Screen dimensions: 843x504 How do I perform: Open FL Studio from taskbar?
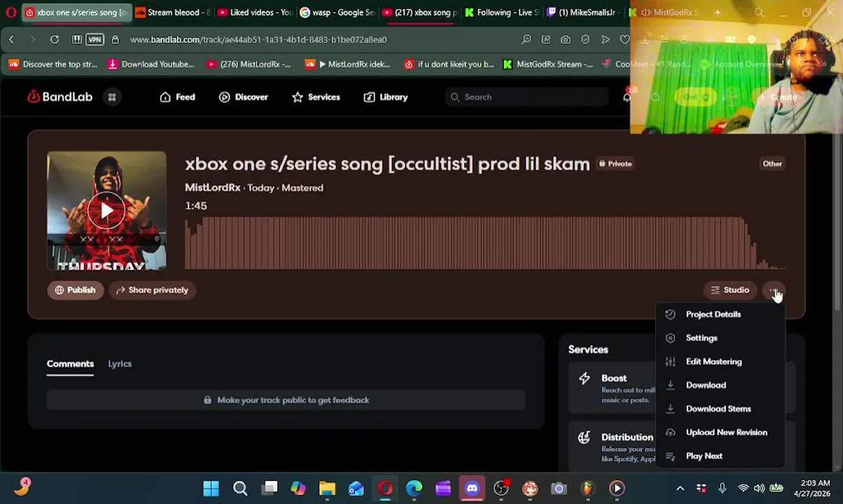(x=587, y=489)
